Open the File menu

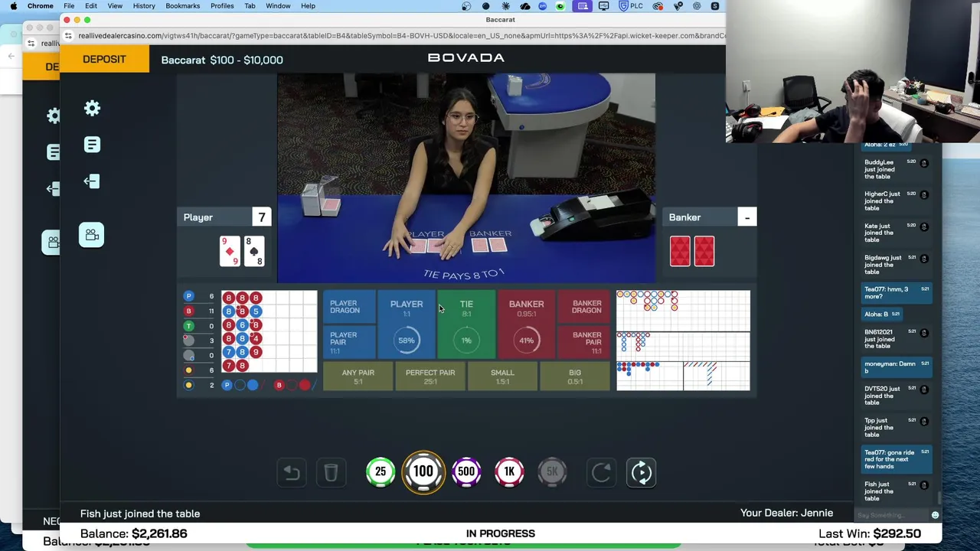pyautogui.click(x=69, y=6)
